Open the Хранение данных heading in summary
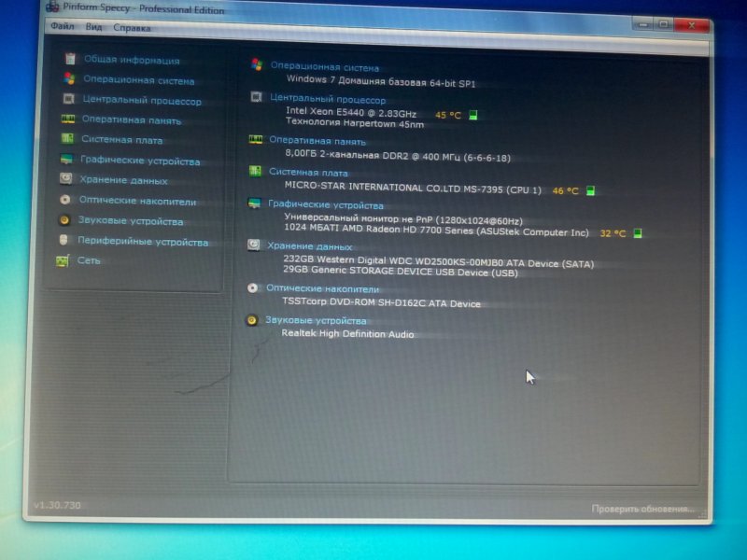The height and width of the screenshot is (560, 747). (x=309, y=246)
